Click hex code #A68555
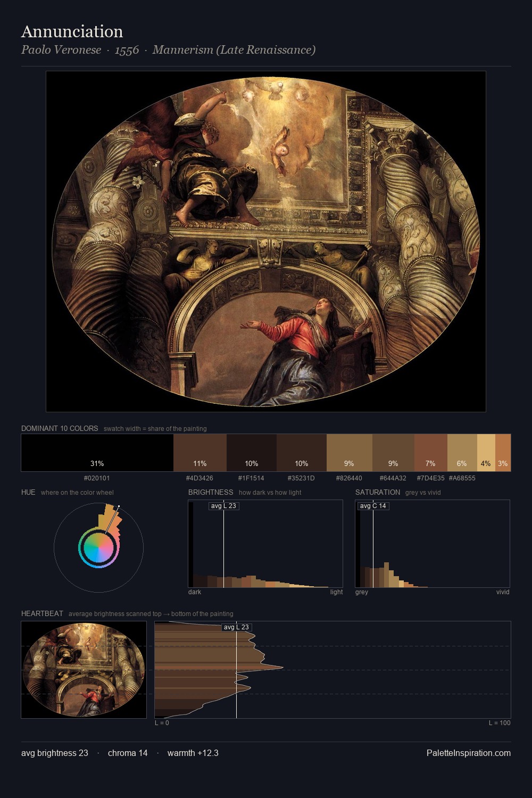Viewport: 532px width, 798px height. point(462,478)
